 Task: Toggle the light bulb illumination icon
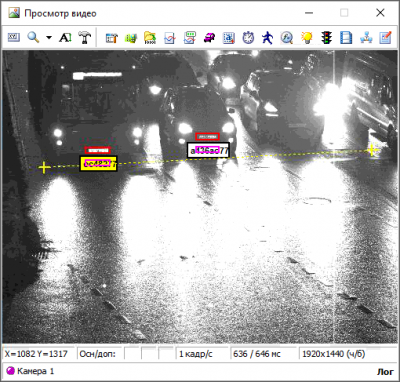307,38
